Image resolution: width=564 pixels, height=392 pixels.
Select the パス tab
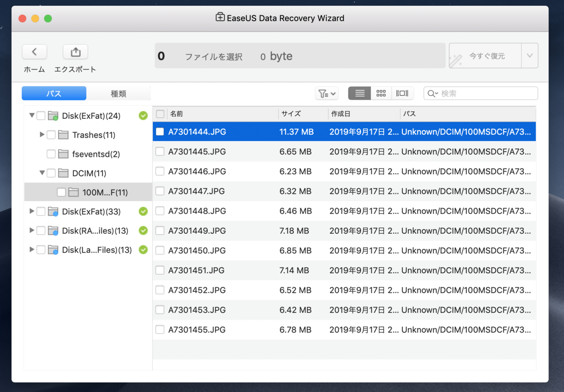point(54,93)
